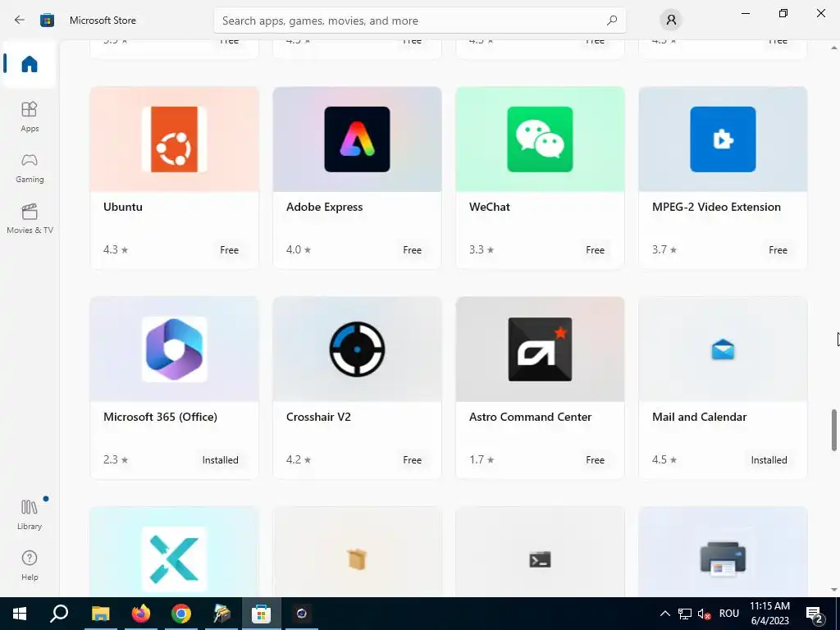Click 4.5 rating on Mail and Calendar
This screenshot has height=630, width=840.
click(664, 459)
